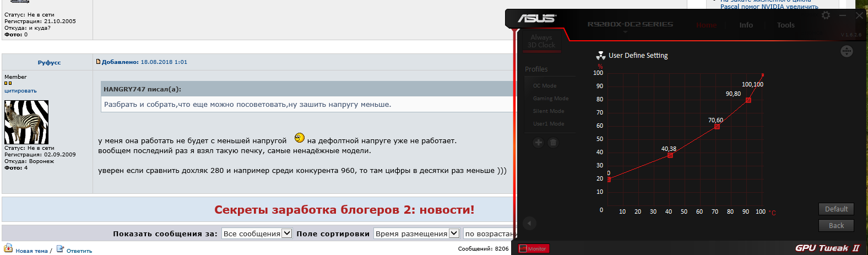Click the Ответить reply link
The image size is (868, 255).
[x=79, y=251]
